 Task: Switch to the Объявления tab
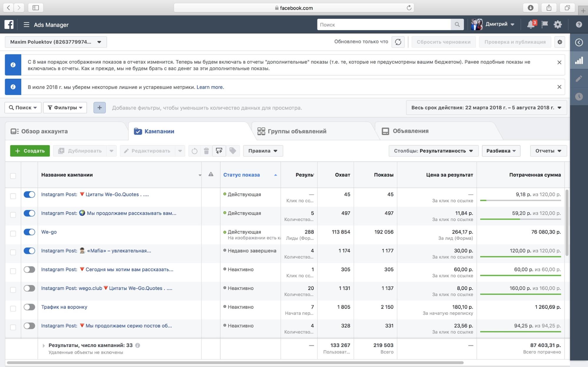(x=410, y=131)
